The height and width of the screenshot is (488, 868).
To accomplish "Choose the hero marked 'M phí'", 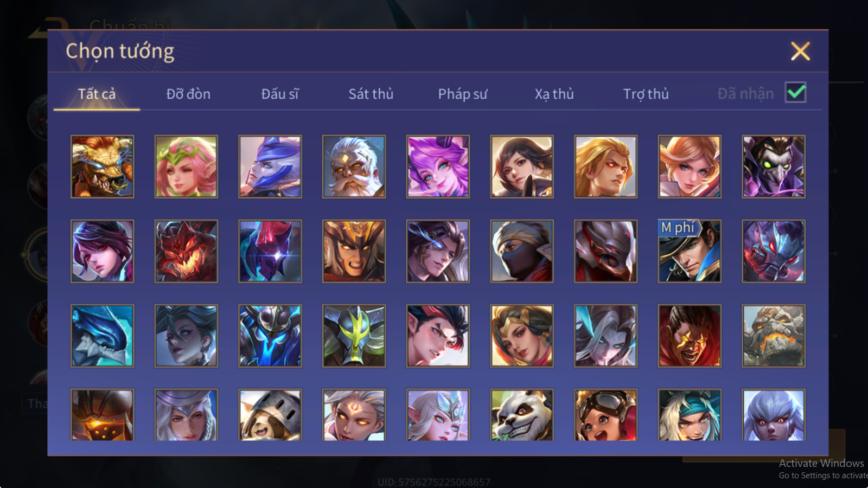I will tap(690, 251).
